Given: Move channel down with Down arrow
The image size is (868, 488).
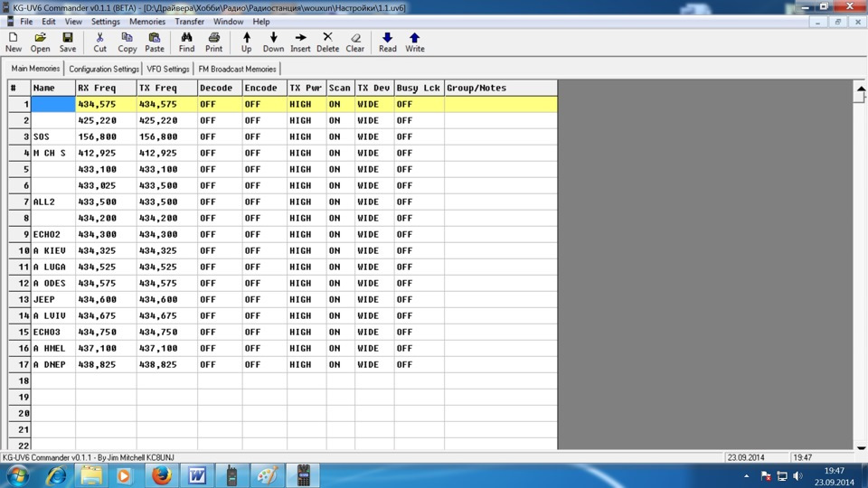Looking at the screenshot, I should click(273, 42).
